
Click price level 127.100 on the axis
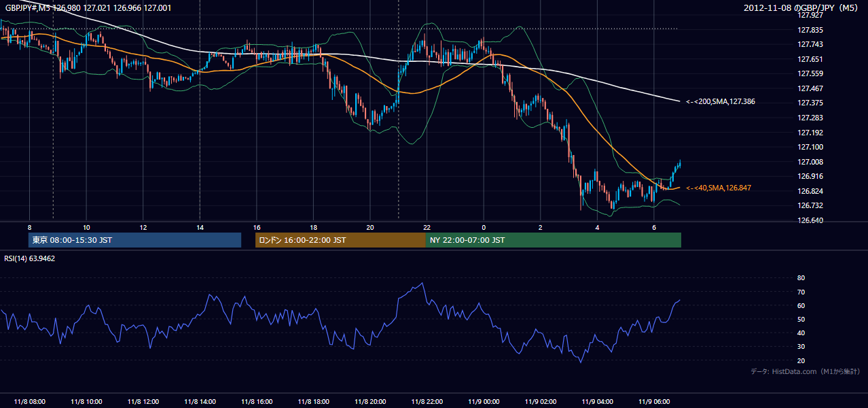coord(810,147)
